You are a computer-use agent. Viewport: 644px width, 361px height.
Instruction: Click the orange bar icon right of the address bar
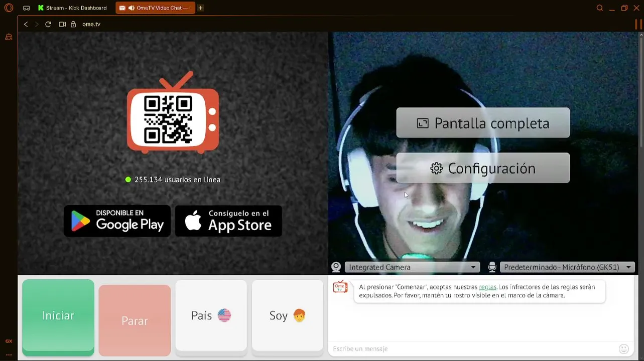coord(638,24)
